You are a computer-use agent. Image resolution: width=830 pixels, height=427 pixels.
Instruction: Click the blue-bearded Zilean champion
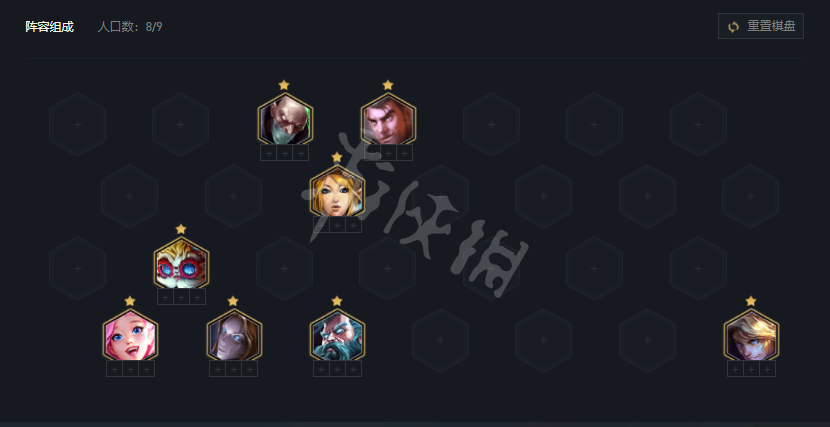click(337, 335)
